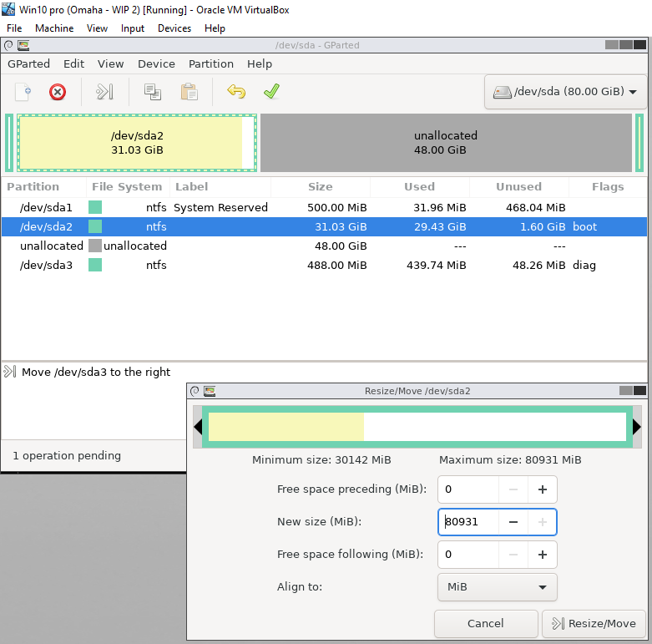
Task: Click the unallocated 48.00 GiB graphical block
Action: coord(446,143)
